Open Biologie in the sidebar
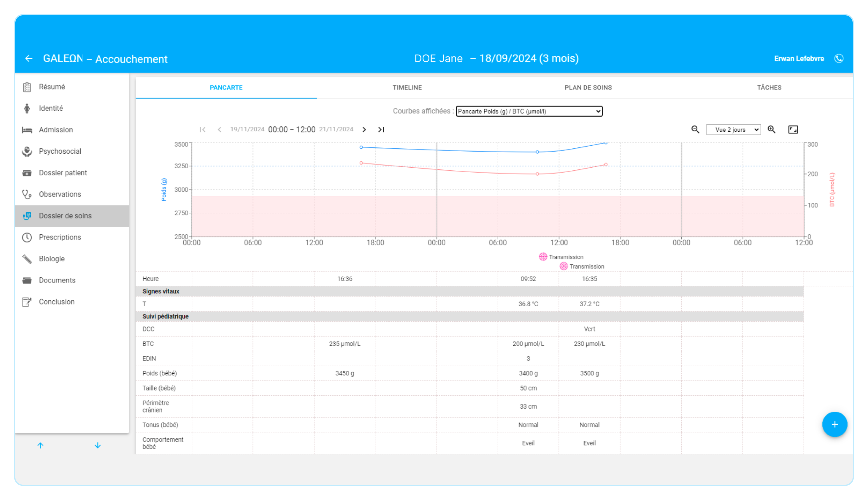868x500 pixels. [51, 259]
